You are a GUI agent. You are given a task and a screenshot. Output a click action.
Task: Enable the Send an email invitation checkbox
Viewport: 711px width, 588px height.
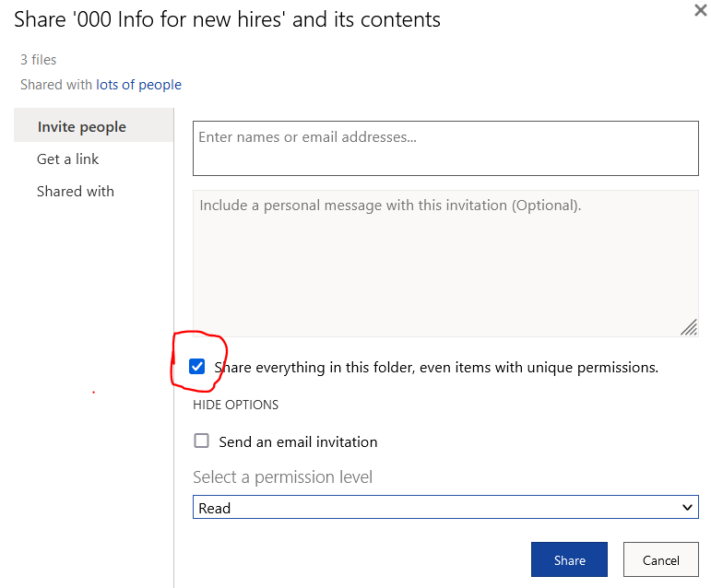pyautogui.click(x=201, y=441)
